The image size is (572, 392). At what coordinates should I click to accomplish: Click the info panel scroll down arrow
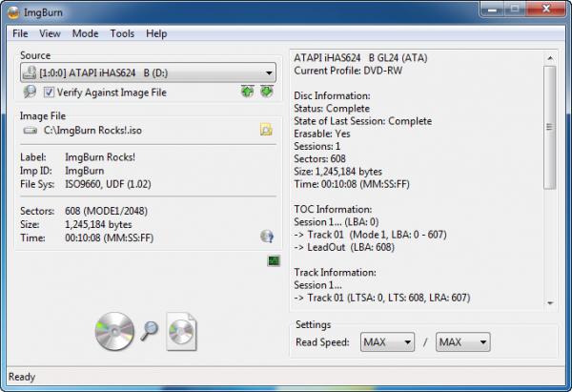[x=550, y=303]
